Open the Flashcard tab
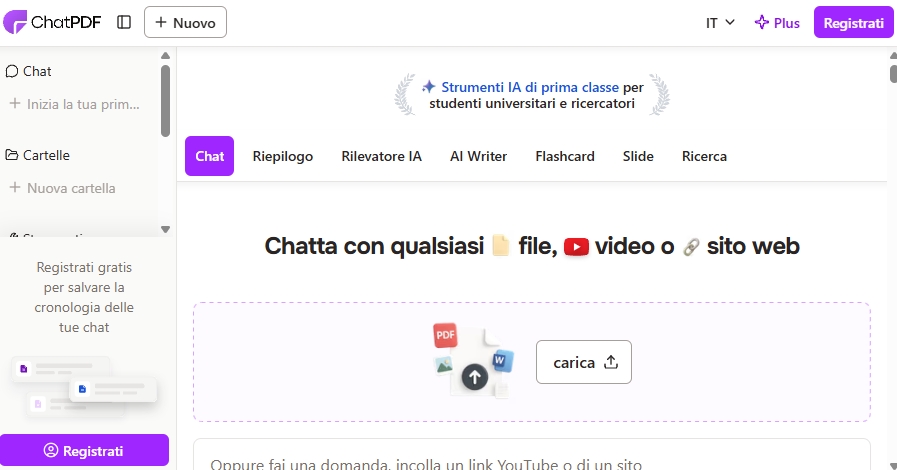 pos(565,156)
